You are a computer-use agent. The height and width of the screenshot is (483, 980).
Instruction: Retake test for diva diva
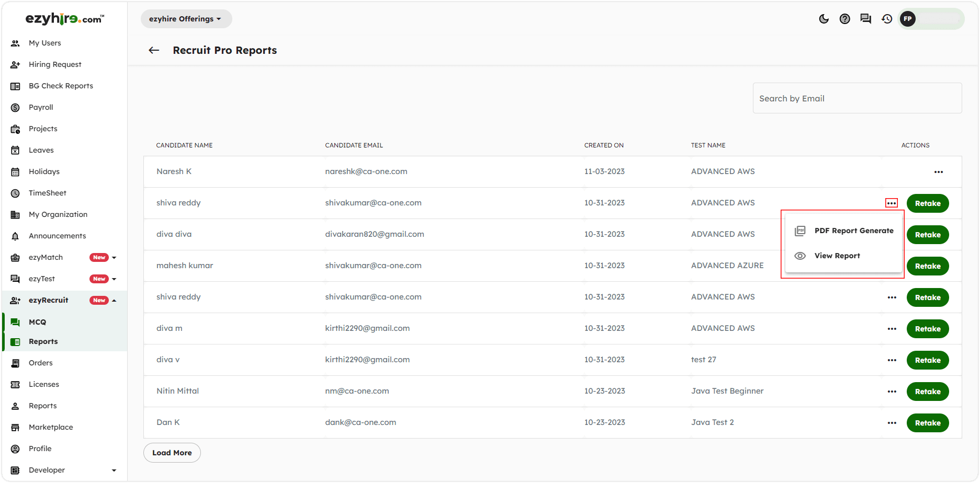pyautogui.click(x=928, y=235)
